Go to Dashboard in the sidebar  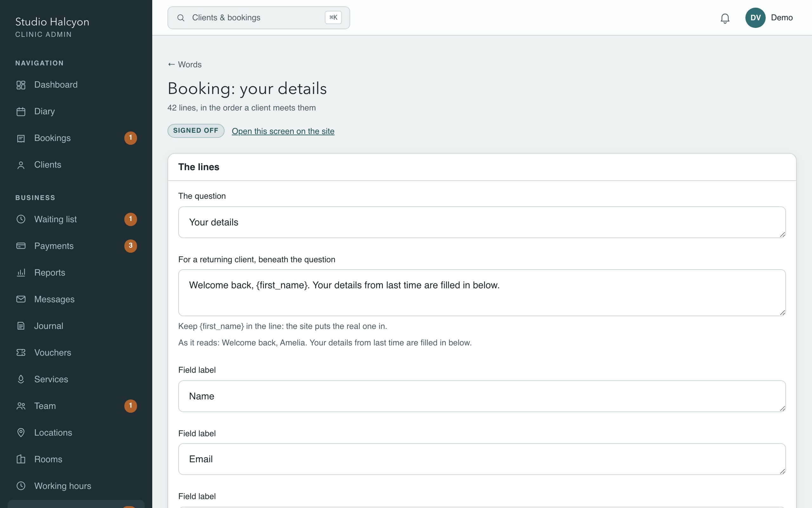click(x=76, y=85)
